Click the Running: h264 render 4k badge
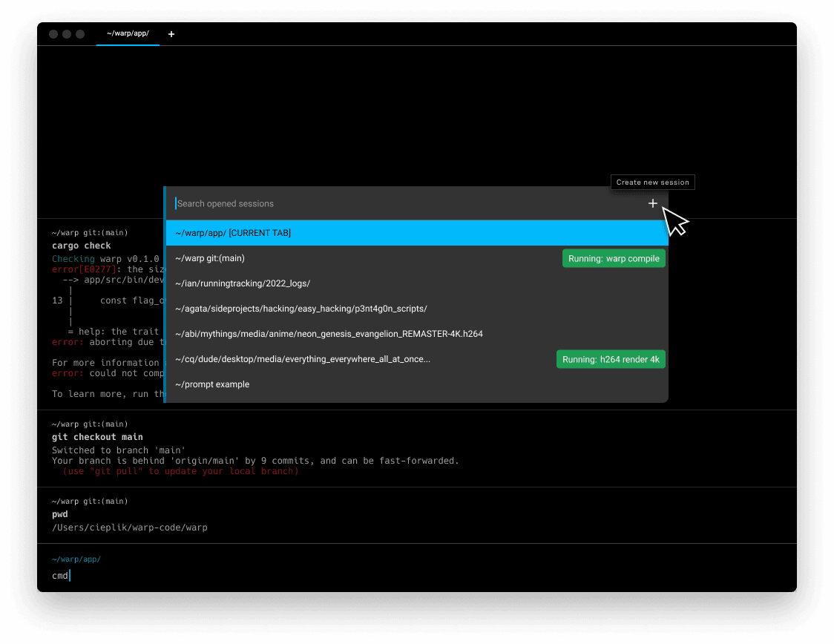 [611, 359]
